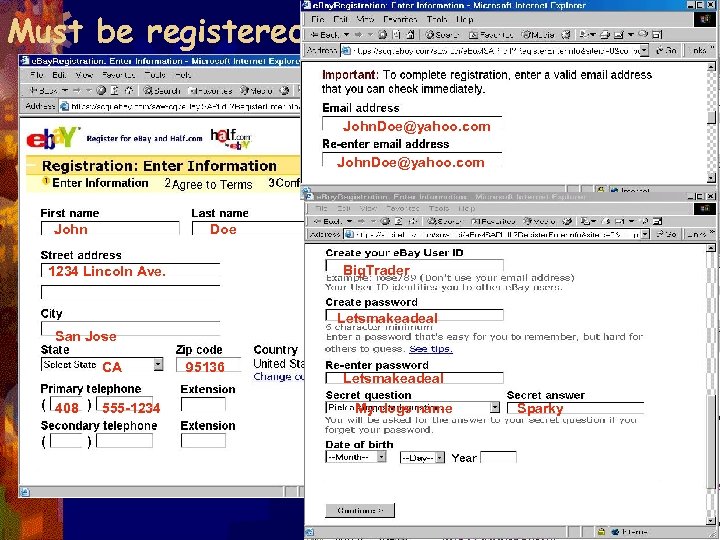The width and height of the screenshot is (720, 540).
Task: Click Back in the left registration window toolbar
Action: tap(43, 90)
